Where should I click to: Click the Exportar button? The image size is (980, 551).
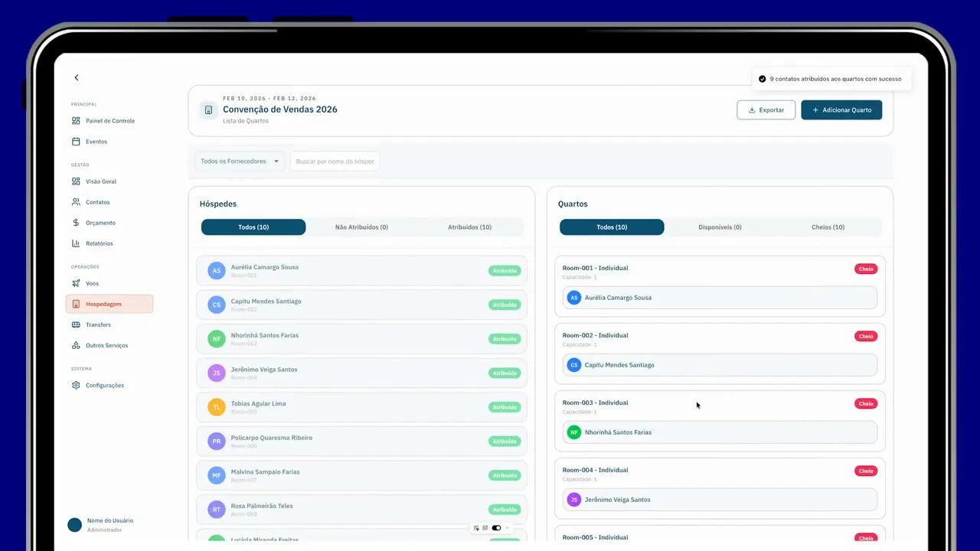[766, 110]
